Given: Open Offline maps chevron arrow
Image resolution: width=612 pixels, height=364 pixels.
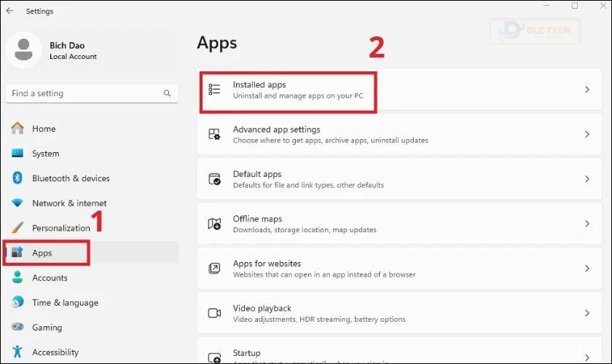Looking at the screenshot, I should 587,223.
